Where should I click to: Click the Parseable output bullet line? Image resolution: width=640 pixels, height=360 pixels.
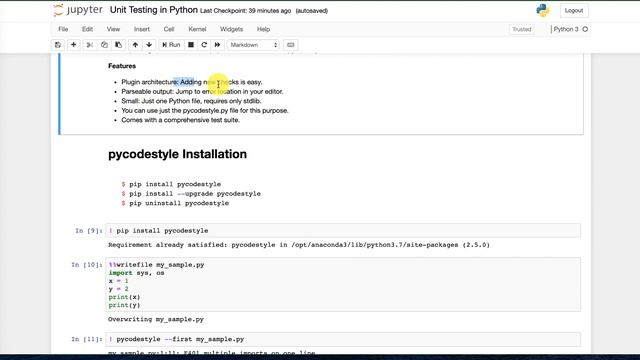tap(202, 91)
